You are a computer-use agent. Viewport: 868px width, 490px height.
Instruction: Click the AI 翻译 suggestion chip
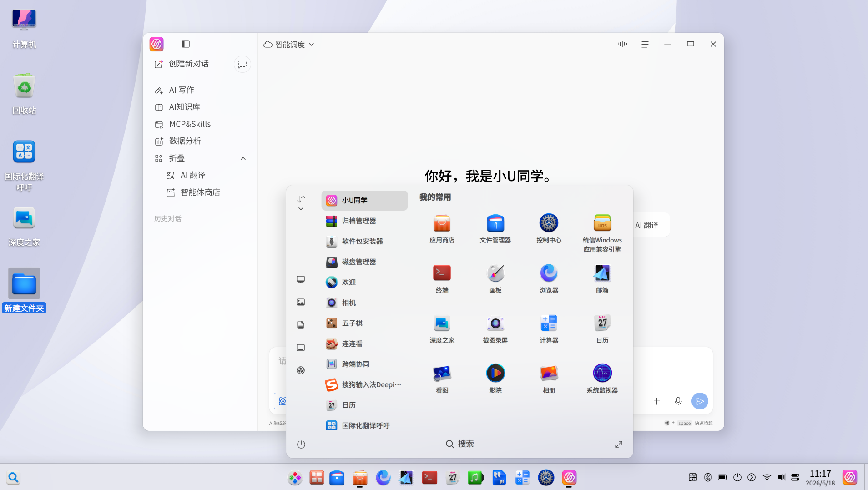tap(647, 225)
